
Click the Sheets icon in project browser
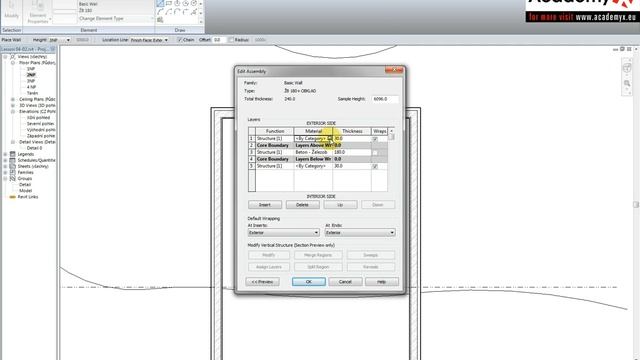coord(13,167)
